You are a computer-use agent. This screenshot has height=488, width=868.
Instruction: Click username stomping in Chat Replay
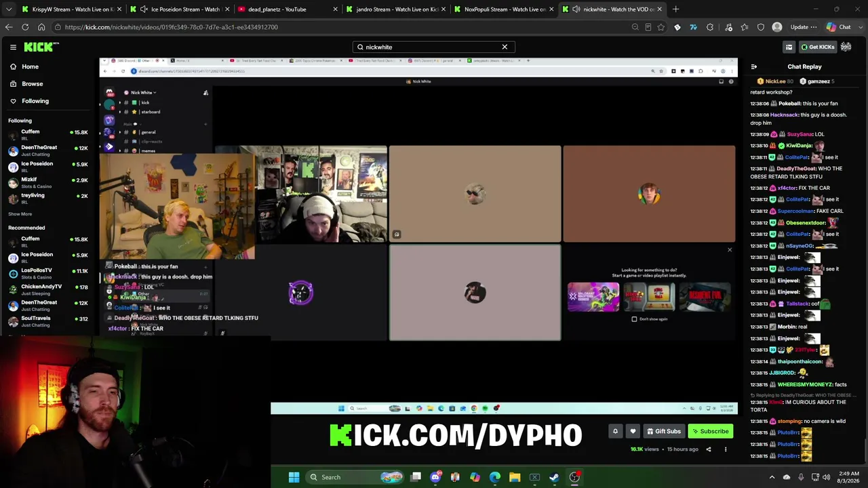tap(790, 421)
